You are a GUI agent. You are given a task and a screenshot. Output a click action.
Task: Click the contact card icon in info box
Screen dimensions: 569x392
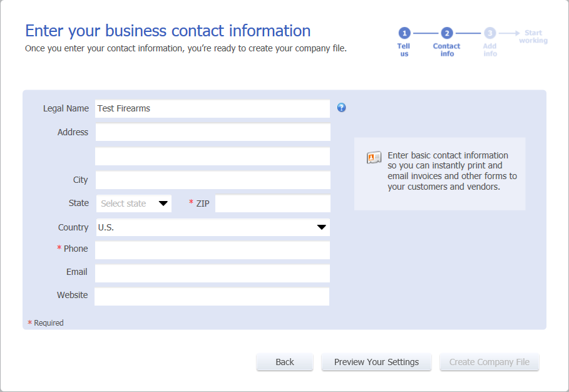click(374, 158)
